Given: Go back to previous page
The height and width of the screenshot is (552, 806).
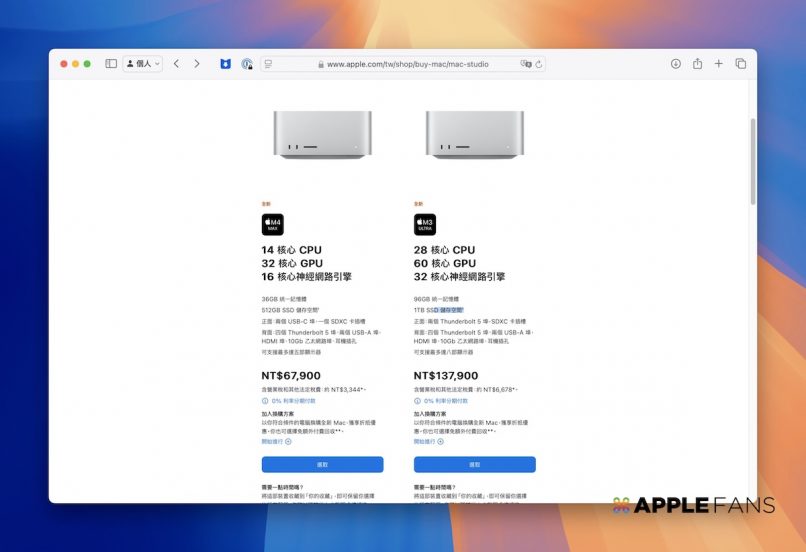Looking at the screenshot, I should tap(176, 64).
